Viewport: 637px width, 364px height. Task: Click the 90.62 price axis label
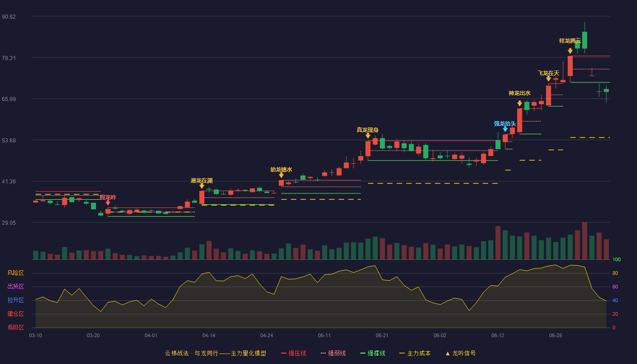(x=9, y=16)
